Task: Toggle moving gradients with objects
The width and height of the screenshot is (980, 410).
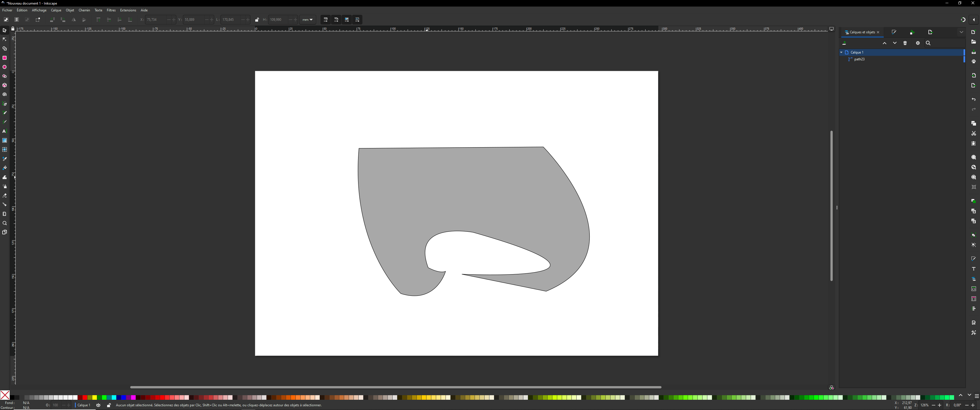Action: point(347,19)
